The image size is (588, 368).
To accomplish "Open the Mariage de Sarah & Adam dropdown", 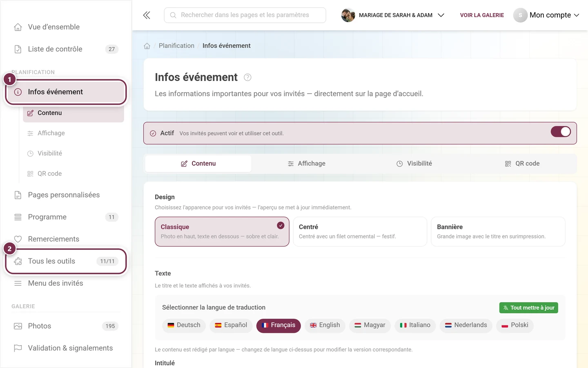I will click(x=393, y=15).
